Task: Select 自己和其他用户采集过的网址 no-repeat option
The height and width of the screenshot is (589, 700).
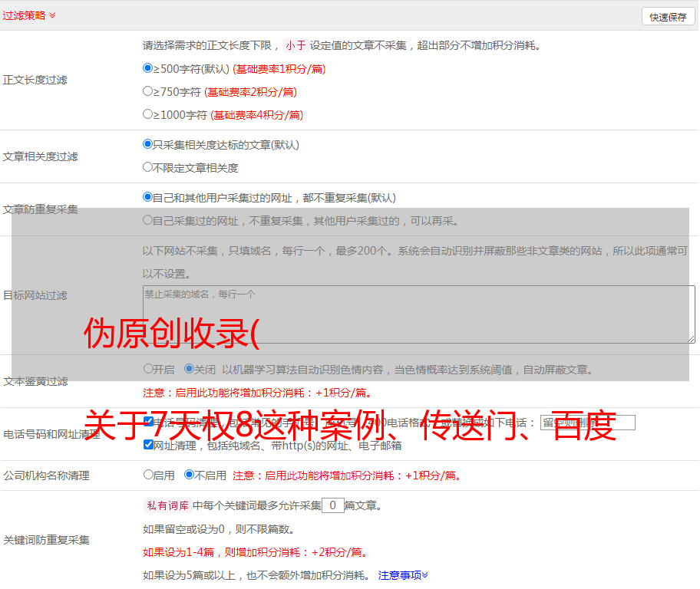Action: pyautogui.click(x=148, y=197)
